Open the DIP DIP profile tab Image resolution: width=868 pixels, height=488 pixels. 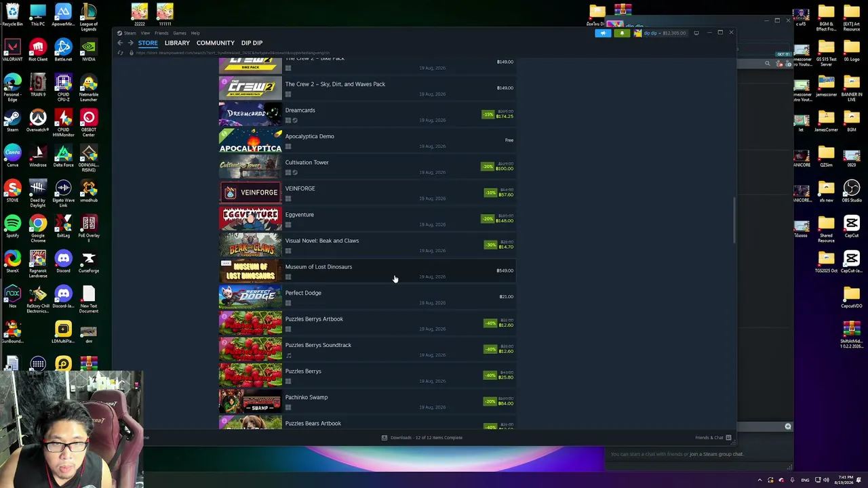point(252,43)
